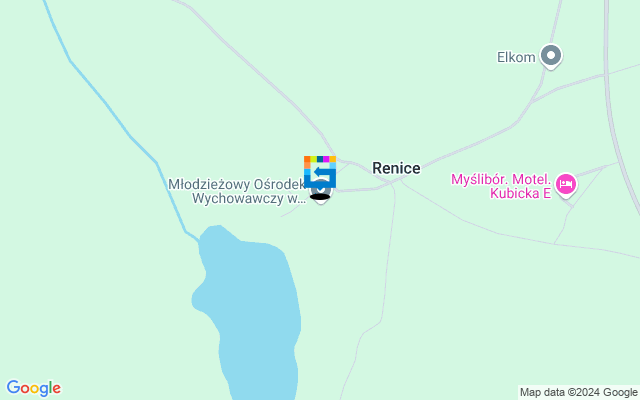
Task: Click the Renice village name
Action: pyautogui.click(x=396, y=168)
